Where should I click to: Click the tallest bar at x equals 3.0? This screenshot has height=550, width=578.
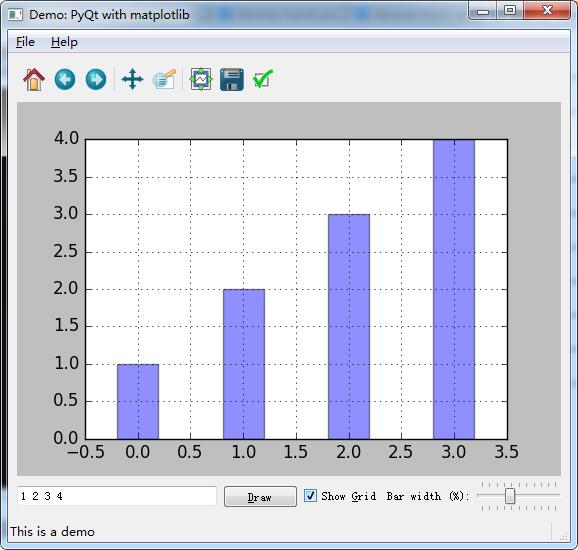(x=454, y=289)
